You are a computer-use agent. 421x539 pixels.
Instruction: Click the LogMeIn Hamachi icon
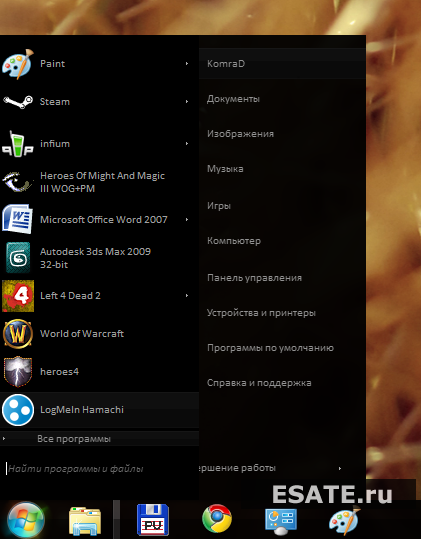[x=18, y=410]
